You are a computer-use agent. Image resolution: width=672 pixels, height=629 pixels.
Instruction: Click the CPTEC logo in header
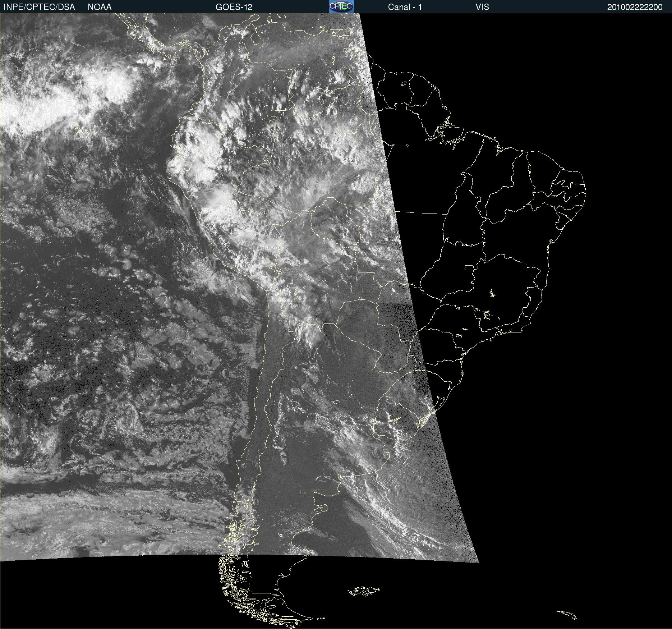pyautogui.click(x=341, y=6)
